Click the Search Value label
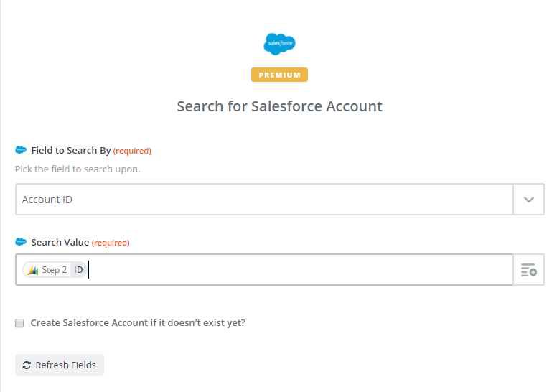The height and width of the screenshot is (392, 557). click(x=60, y=243)
